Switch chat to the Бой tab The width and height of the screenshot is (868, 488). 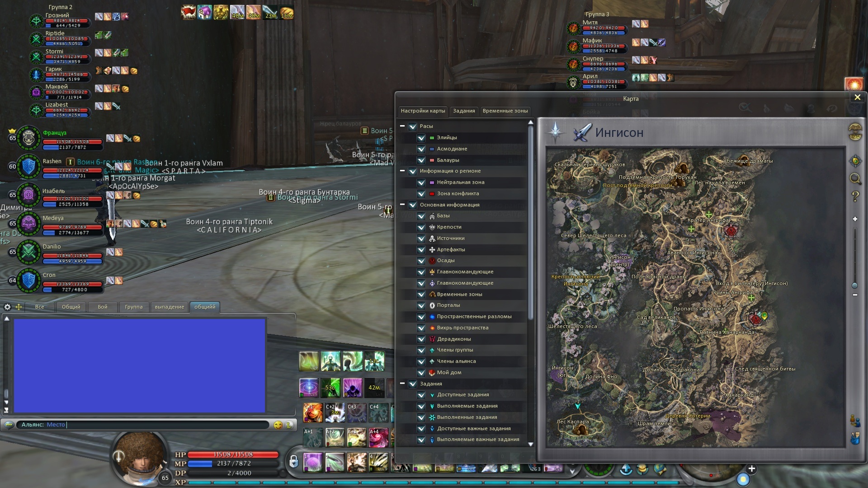103,307
